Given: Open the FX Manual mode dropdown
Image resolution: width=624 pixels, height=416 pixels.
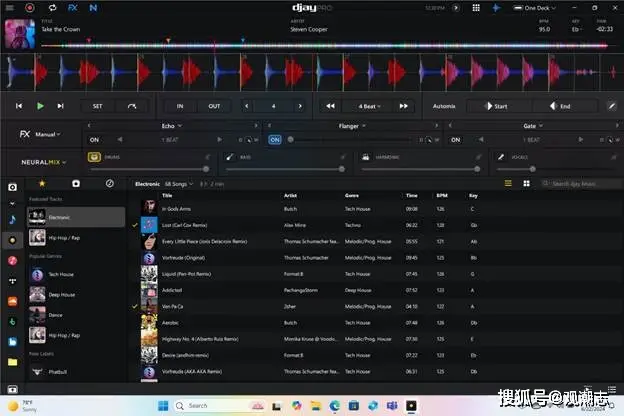Looking at the screenshot, I should (x=48, y=135).
